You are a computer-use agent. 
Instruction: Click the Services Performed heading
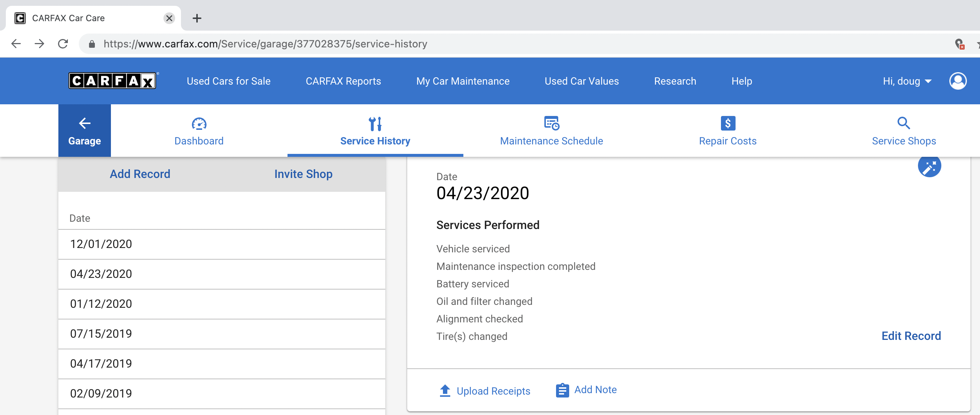pyautogui.click(x=487, y=225)
